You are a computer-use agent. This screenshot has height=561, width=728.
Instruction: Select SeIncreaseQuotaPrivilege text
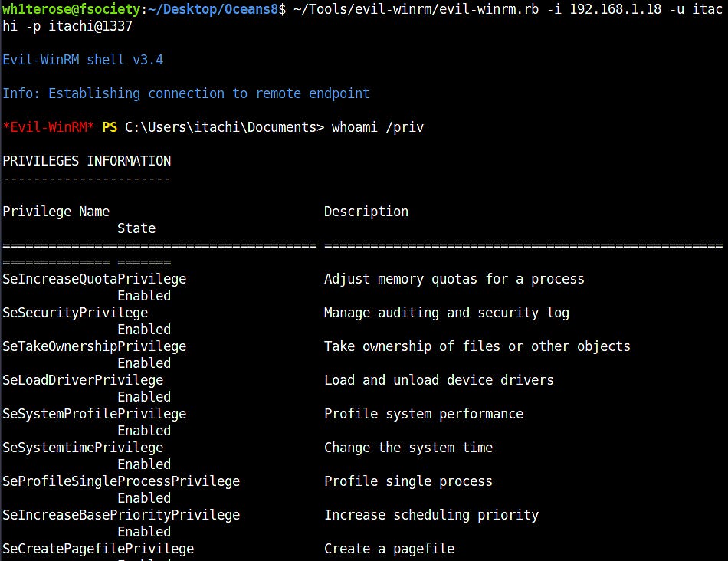pyautogui.click(x=94, y=279)
